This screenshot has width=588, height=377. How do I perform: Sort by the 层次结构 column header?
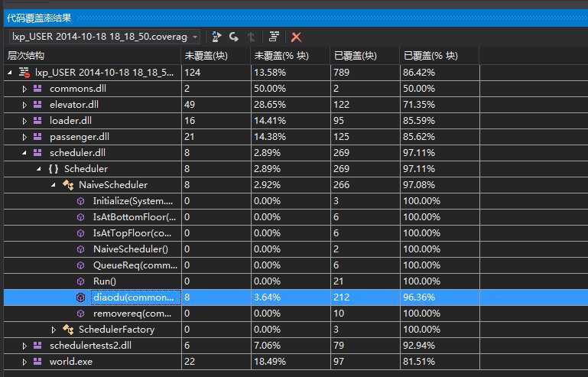[93, 56]
